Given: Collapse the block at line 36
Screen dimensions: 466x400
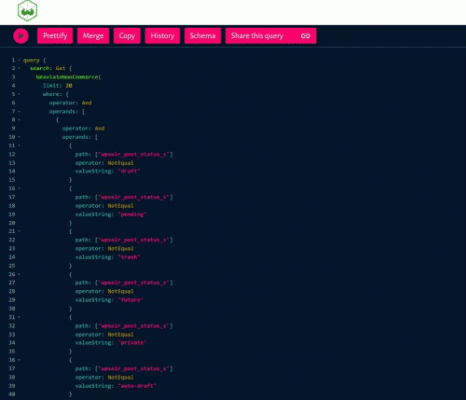Looking at the screenshot, I should point(19,360).
